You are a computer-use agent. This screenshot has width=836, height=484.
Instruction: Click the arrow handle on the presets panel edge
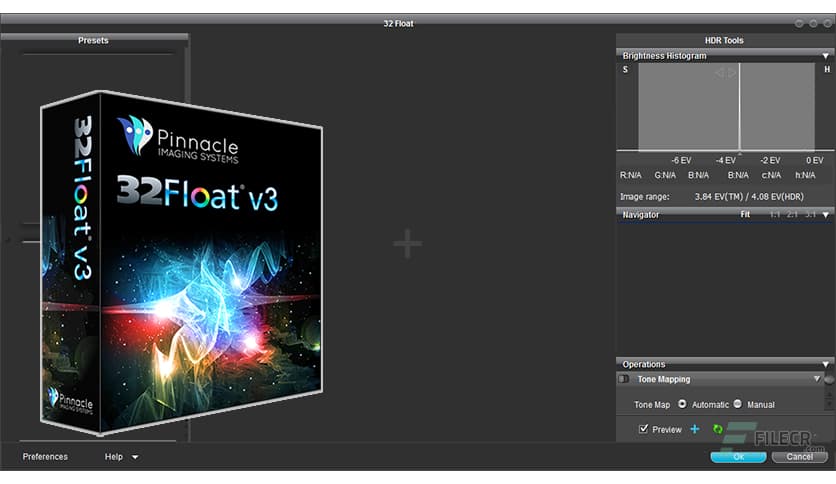[x=6, y=238]
